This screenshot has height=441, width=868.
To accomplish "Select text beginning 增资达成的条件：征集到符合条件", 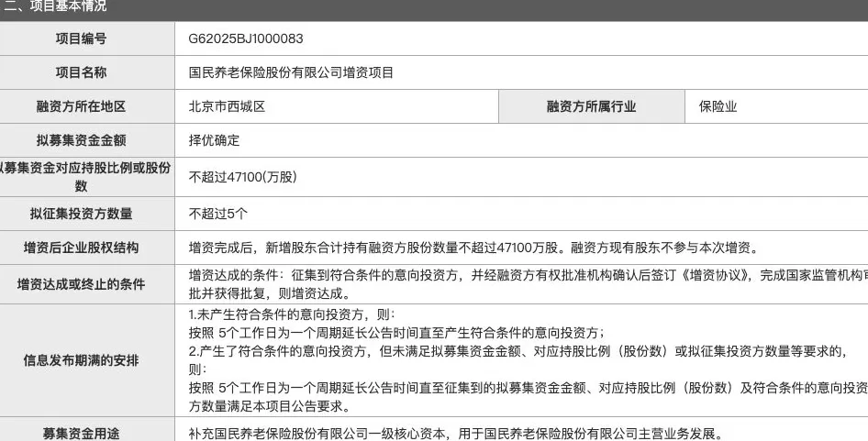I will click(x=529, y=275).
